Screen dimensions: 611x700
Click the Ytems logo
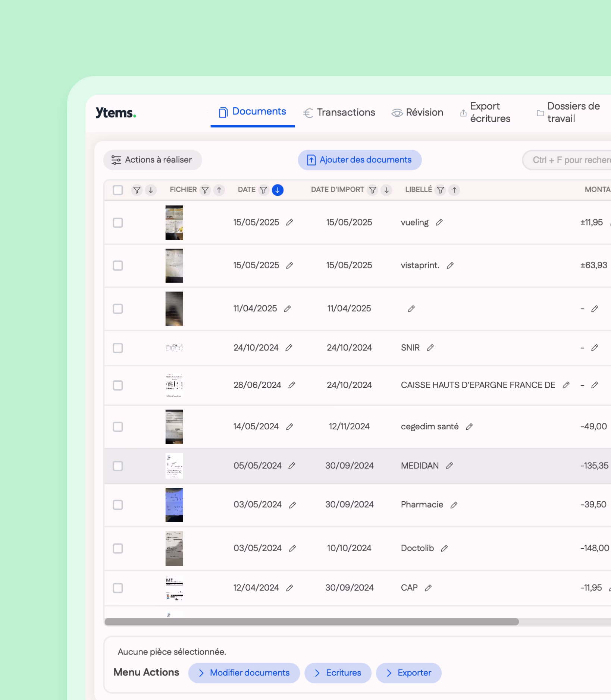pos(116,113)
